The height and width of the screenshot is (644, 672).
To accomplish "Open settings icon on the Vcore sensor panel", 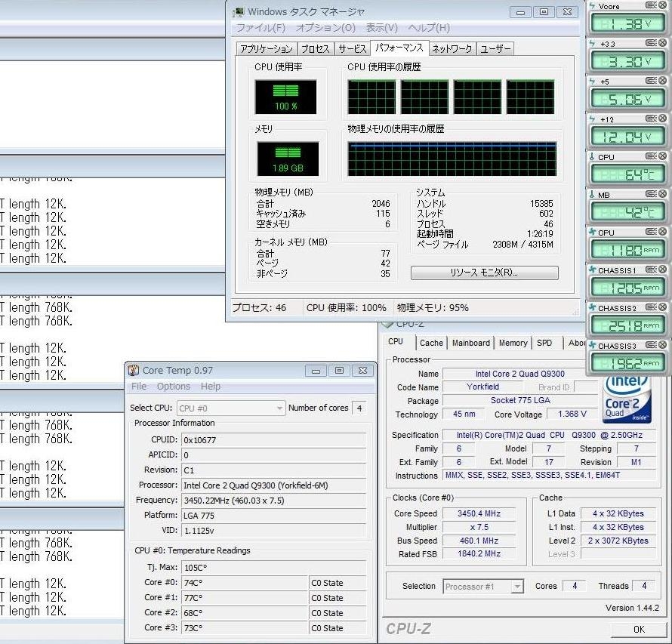I will tap(651, 5).
